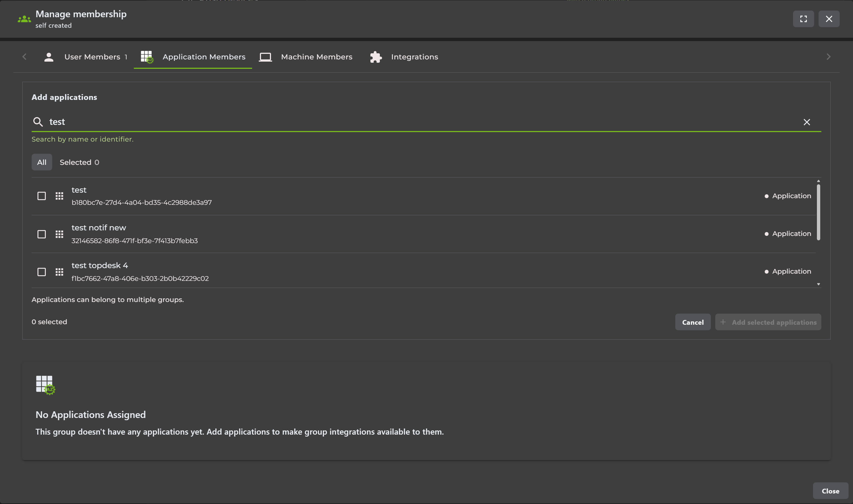
Task: Click the 'test' application name
Action: pos(79,190)
